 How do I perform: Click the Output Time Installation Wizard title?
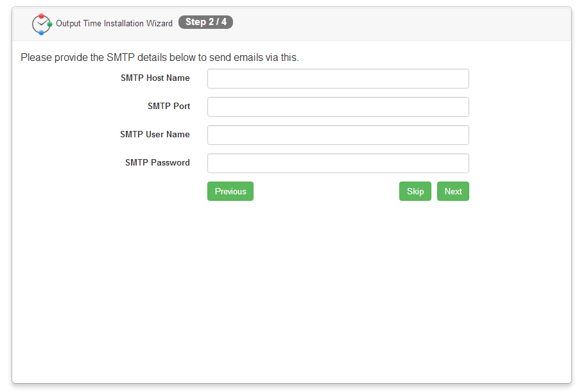[x=114, y=23]
